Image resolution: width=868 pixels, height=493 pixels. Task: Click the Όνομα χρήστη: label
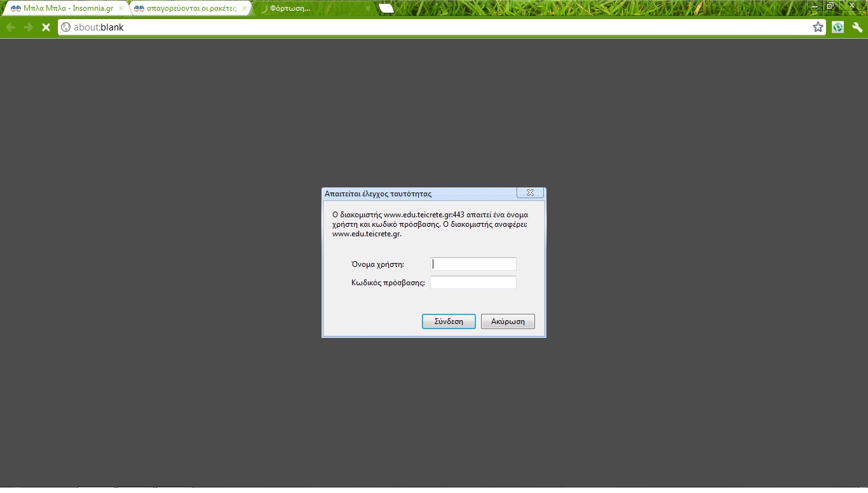pyautogui.click(x=377, y=264)
